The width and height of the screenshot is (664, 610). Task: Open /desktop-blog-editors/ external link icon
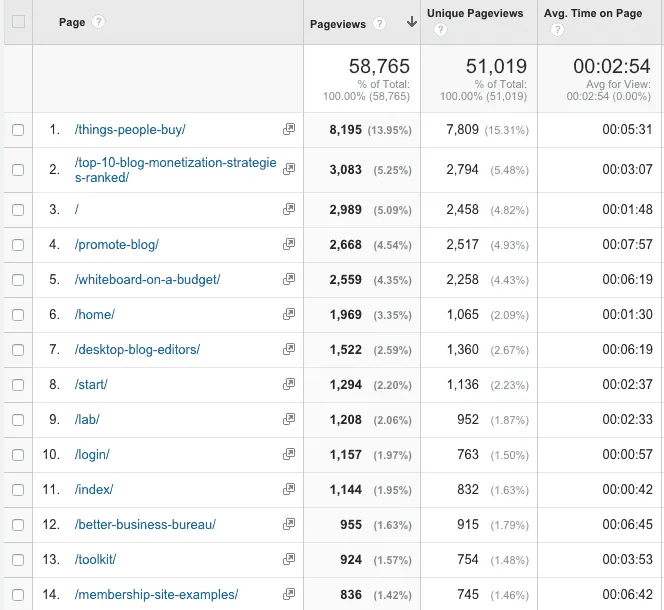[289, 349]
